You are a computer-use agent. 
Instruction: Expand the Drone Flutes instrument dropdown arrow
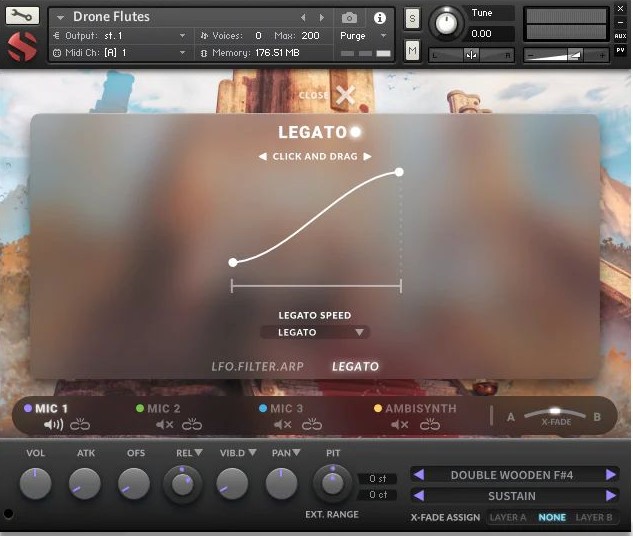click(61, 18)
